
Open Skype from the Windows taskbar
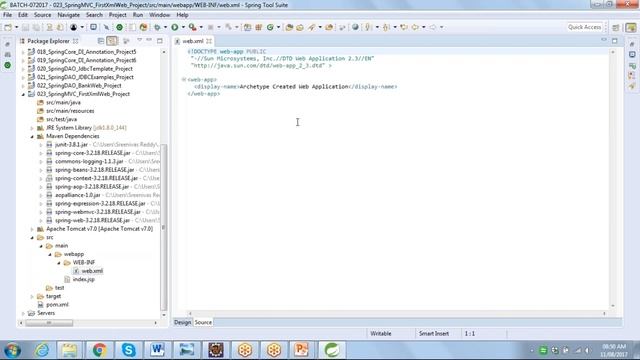[128, 350]
